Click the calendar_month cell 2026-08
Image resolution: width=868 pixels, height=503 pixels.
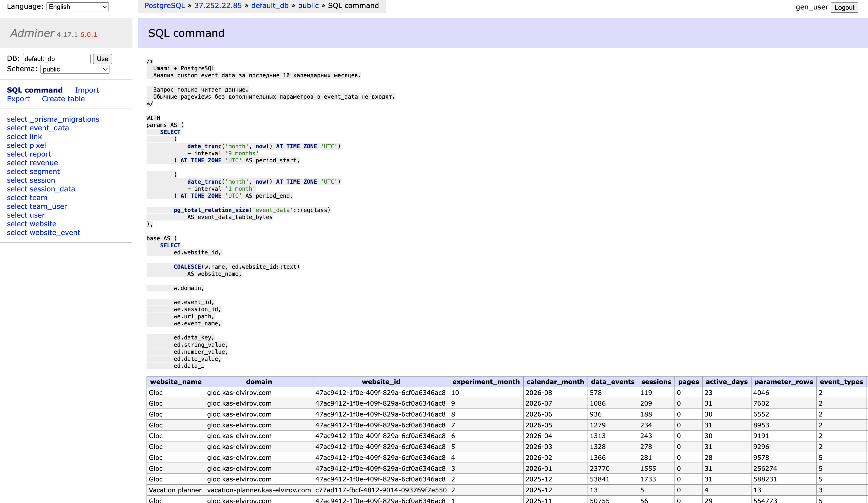(x=555, y=393)
